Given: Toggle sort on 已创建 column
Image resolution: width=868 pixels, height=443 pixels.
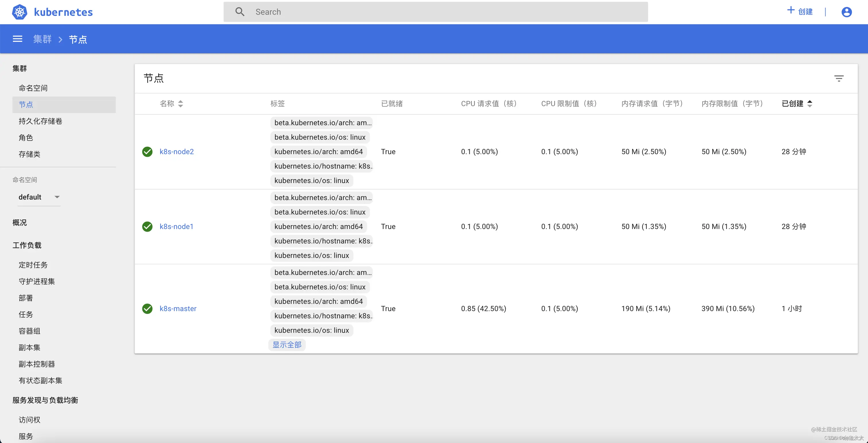Looking at the screenshot, I should [810, 104].
